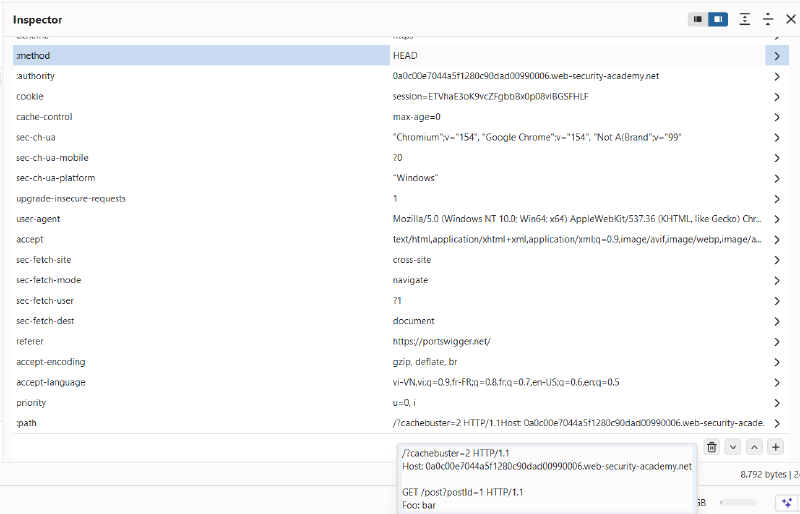This screenshot has height=514, width=800.
Task: Open the sparkle AI icon in the bottom corner
Action: click(787, 502)
